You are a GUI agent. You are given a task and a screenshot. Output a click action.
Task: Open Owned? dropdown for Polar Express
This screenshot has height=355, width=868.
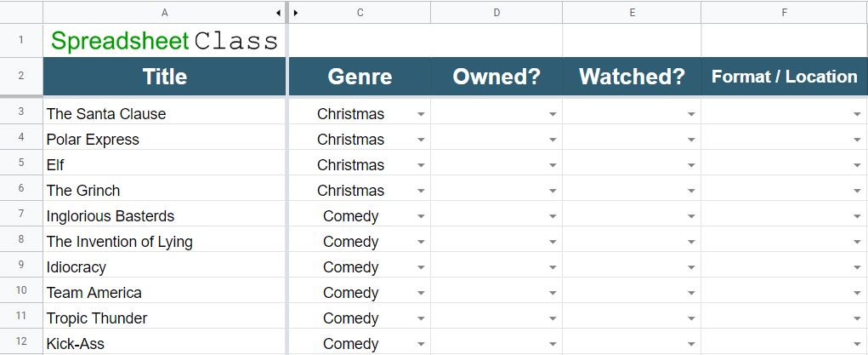click(553, 140)
